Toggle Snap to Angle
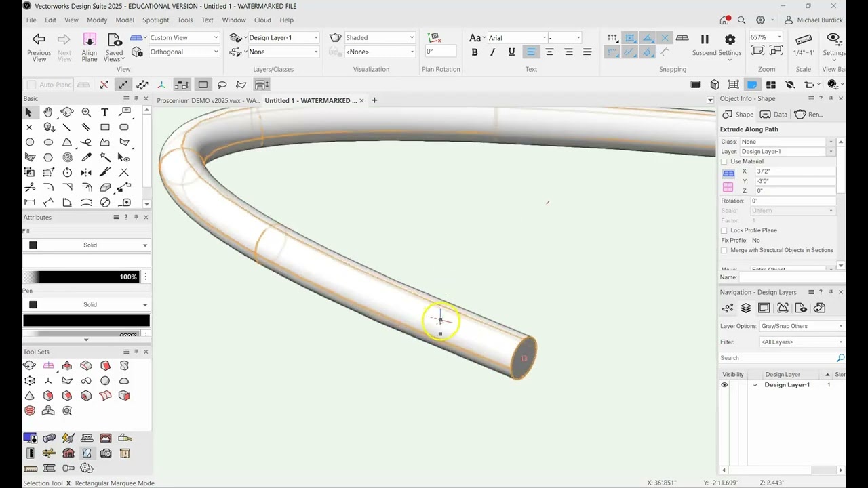Viewport: 868px width, 488px height. [x=648, y=38]
